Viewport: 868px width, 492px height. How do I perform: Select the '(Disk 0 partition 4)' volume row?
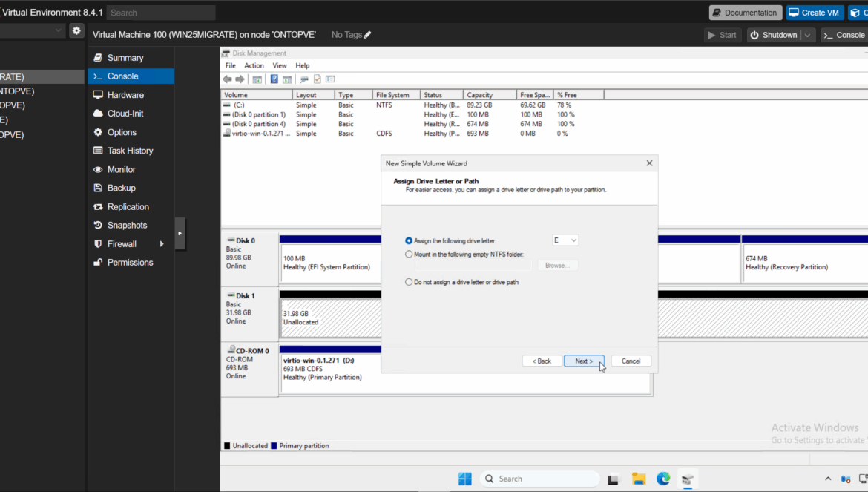coord(412,124)
